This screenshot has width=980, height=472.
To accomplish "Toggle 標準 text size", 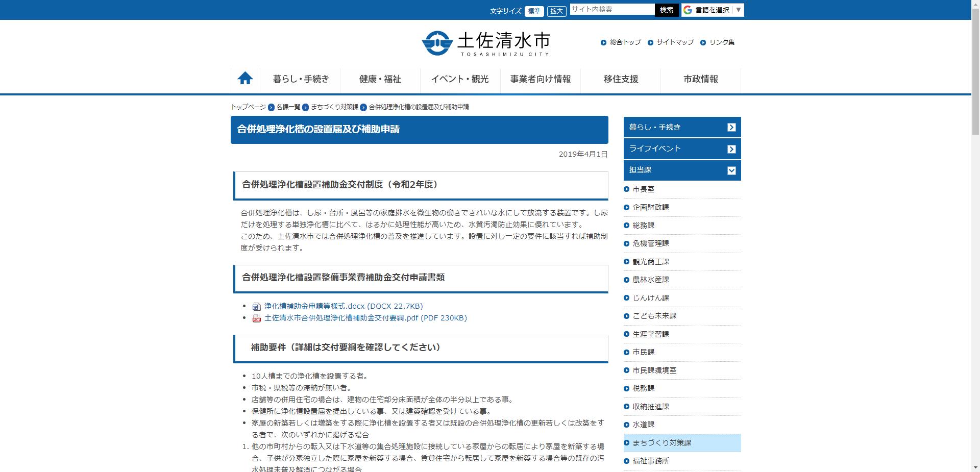I will (534, 11).
